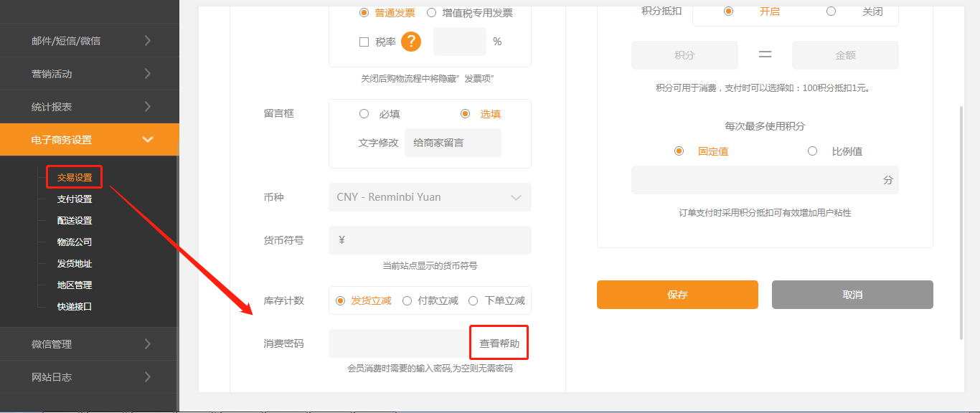The width and height of the screenshot is (980, 413).
Task: Select 增值税专用发票 invoice type
Action: click(431, 13)
